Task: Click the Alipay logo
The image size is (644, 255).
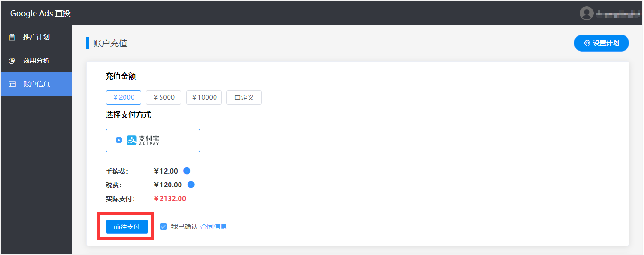Action: 143,141
